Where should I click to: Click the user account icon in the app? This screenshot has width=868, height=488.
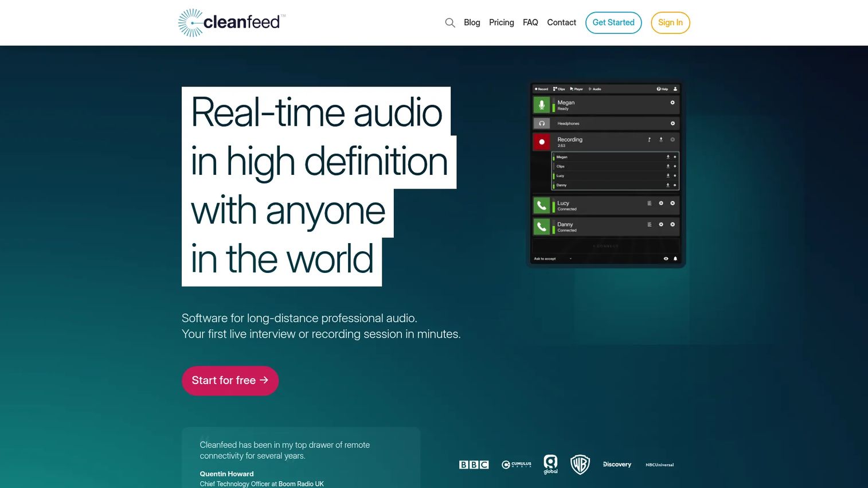[x=675, y=89]
